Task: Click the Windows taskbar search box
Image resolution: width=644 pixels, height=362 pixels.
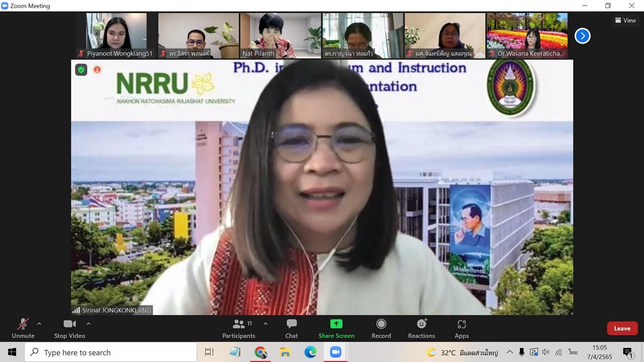Action: coord(111,352)
